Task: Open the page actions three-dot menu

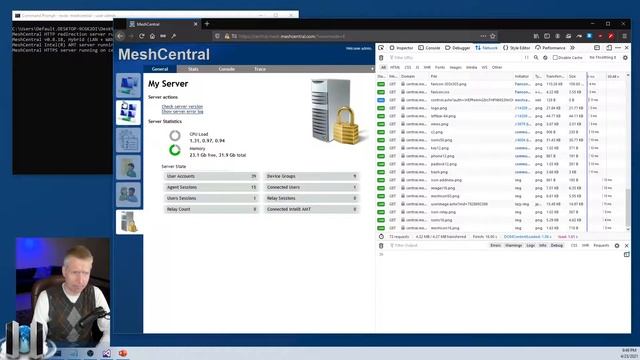Action: click(483, 36)
